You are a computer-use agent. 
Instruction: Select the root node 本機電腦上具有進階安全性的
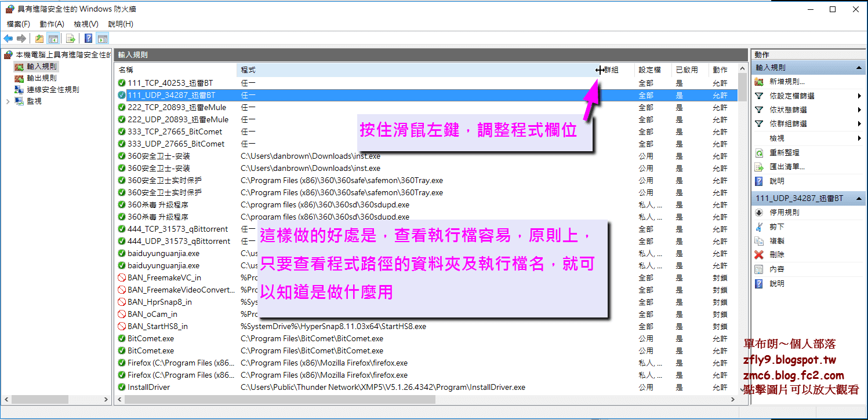tap(62, 55)
